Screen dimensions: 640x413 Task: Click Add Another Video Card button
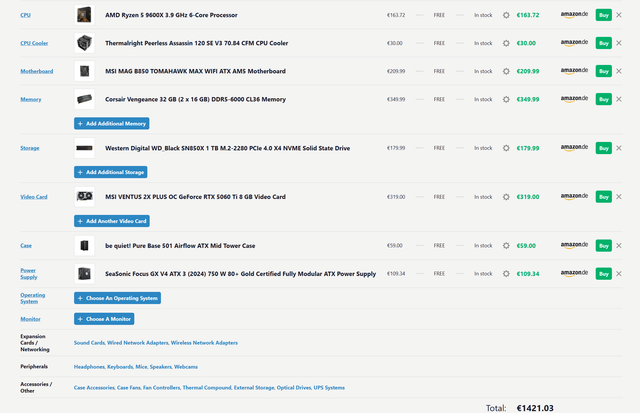(x=112, y=221)
